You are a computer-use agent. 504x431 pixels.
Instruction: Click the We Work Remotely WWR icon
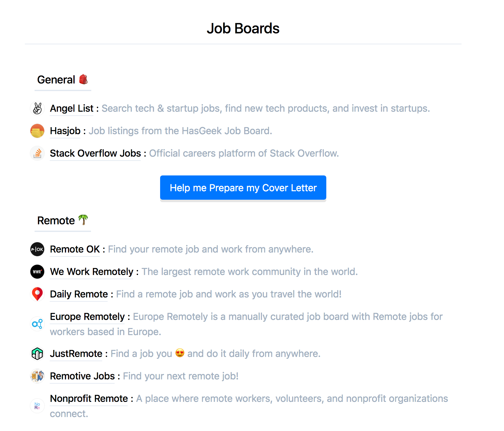[x=37, y=272]
